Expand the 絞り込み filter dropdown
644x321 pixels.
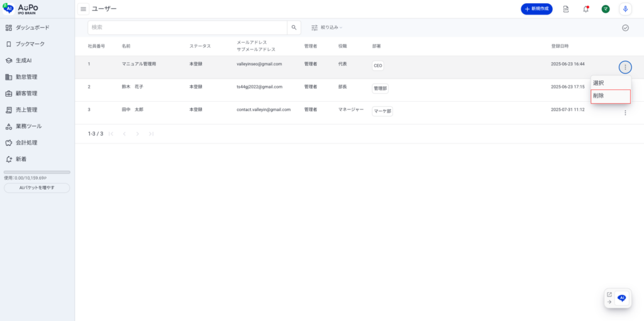(327, 28)
